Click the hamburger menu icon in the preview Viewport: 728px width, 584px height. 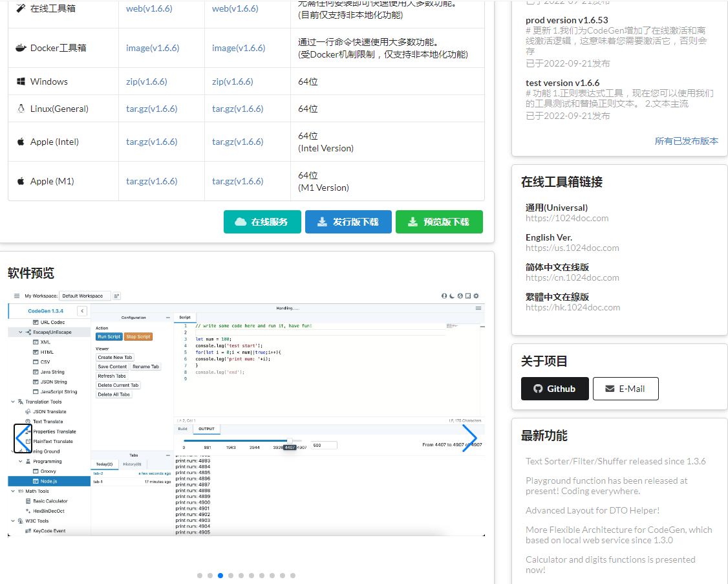pos(17,296)
